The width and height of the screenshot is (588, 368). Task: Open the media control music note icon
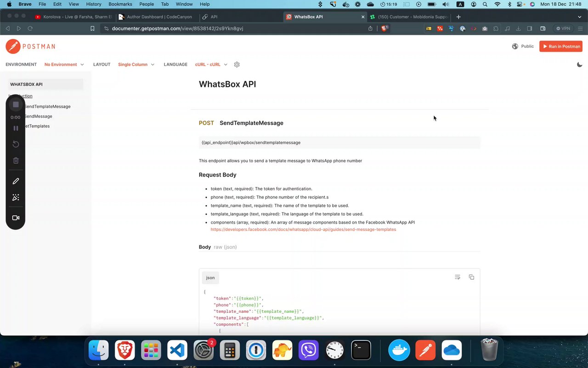pyautogui.click(x=507, y=28)
